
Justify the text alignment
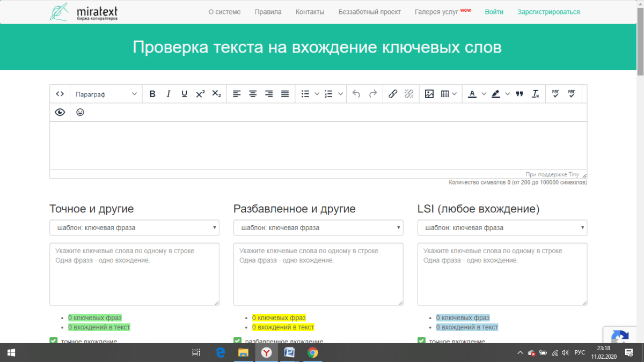[285, 94]
